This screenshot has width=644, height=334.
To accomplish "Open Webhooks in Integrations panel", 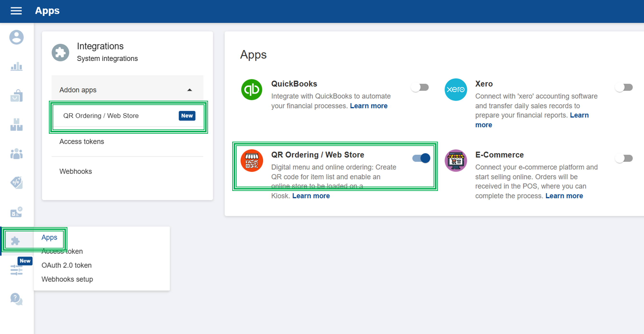I will point(75,172).
